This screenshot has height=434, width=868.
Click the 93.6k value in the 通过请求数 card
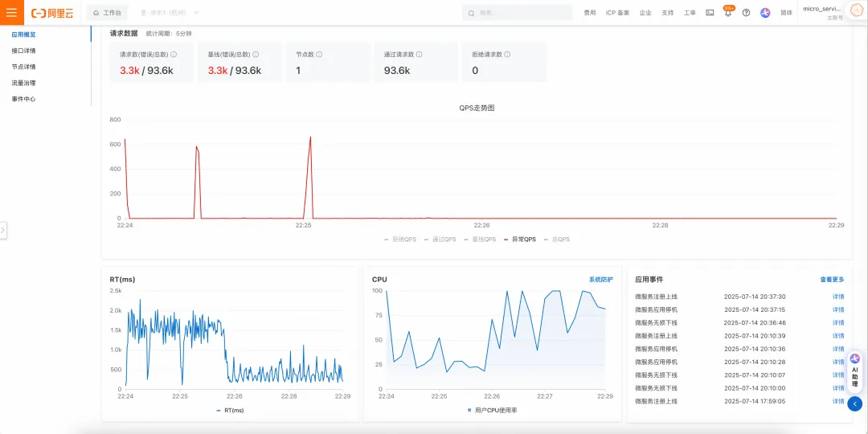coord(397,71)
